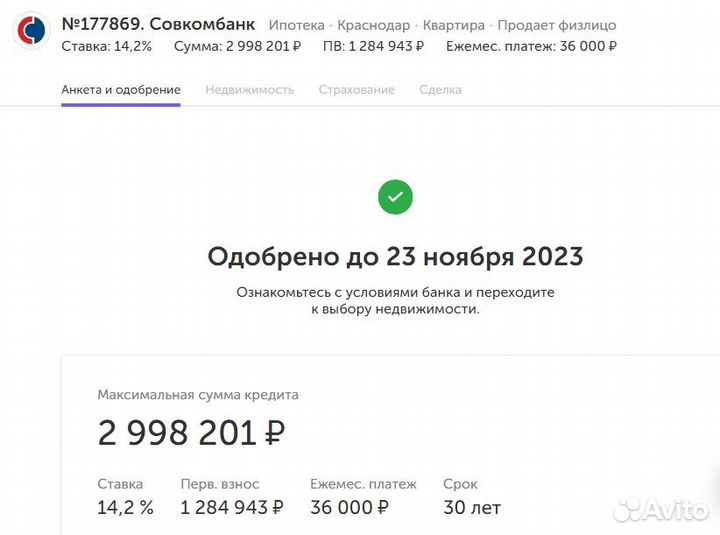Click the 14,2 % rate value in card

[x=125, y=507]
